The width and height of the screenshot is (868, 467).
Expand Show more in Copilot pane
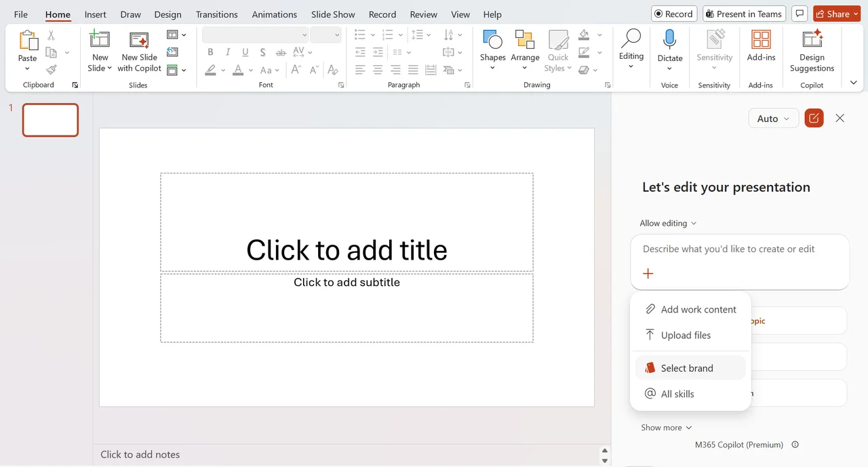[x=666, y=428]
